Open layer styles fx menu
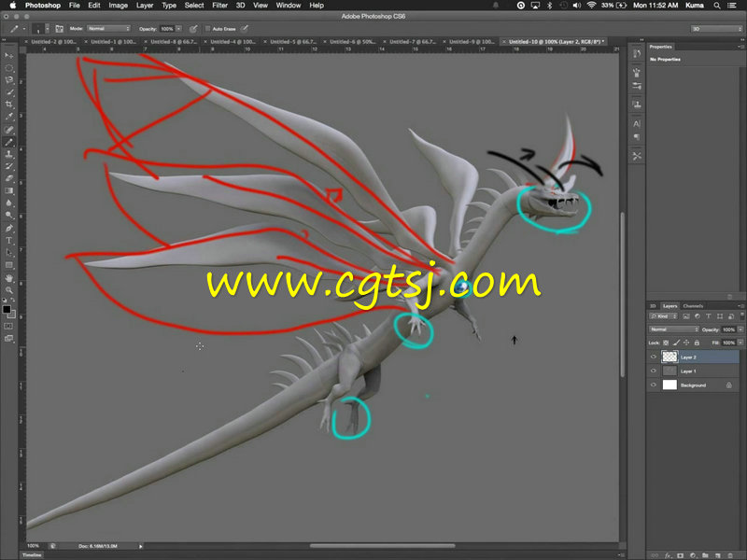 [668, 555]
